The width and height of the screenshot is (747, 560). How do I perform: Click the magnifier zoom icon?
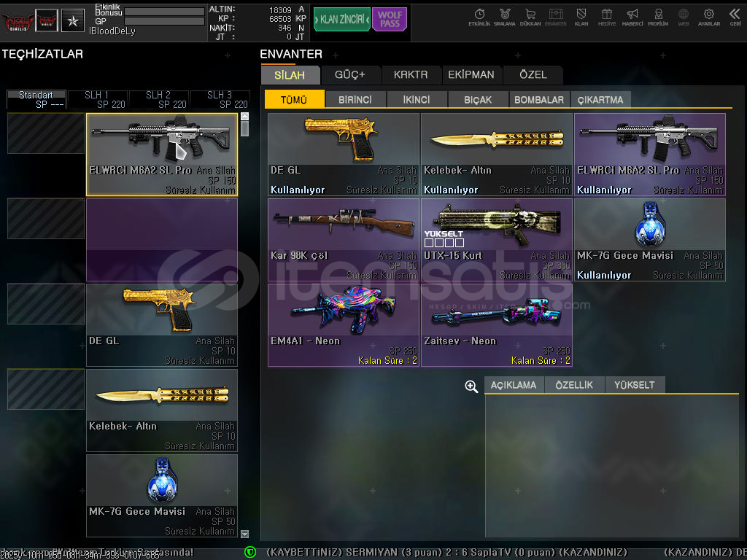click(471, 386)
